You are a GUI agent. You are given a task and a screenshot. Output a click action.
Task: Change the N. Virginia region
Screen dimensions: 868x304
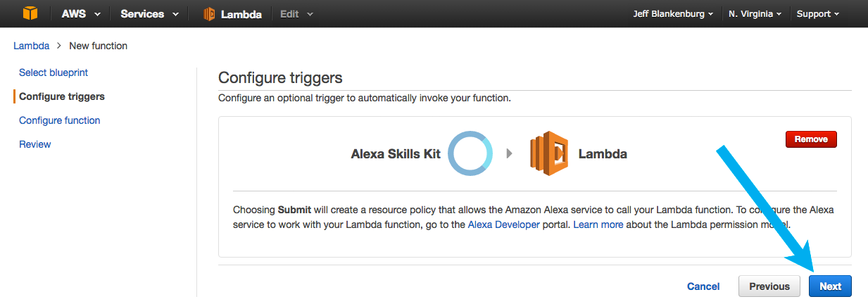[x=755, y=14]
